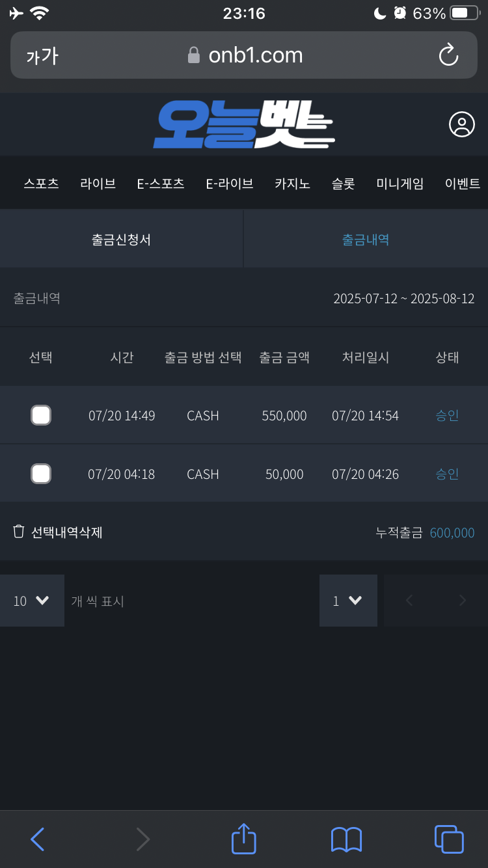Switch to the 출금신청서 tab
Image resolution: width=488 pixels, height=868 pixels.
[x=122, y=238]
